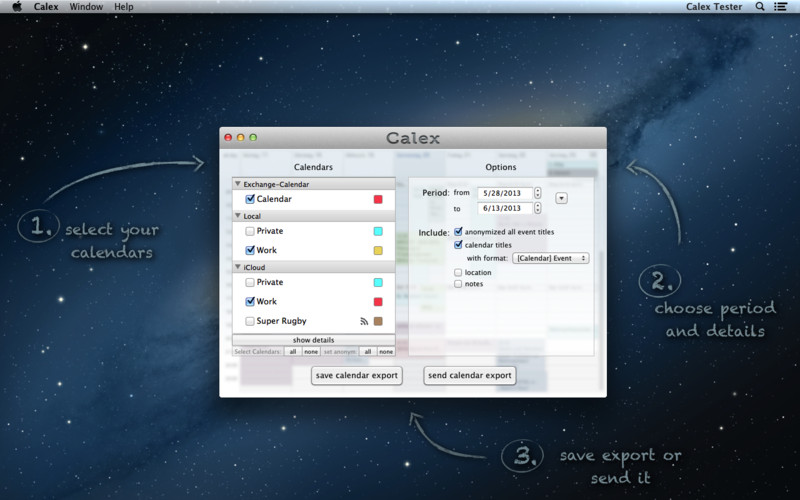The height and width of the screenshot is (500, 800).
Task: Open the Help menu
Action: (123, 7)
